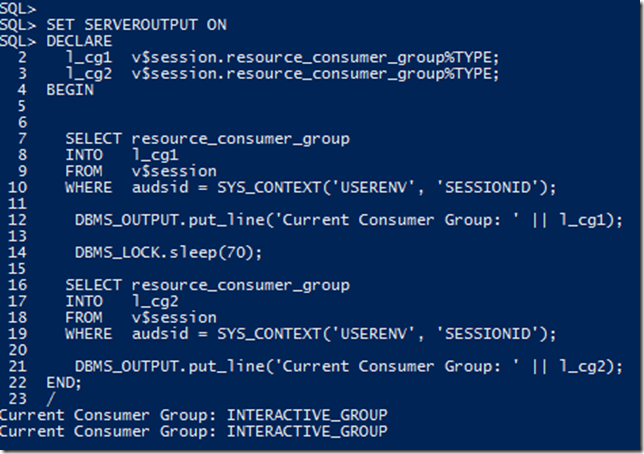Click the slash terminator on line 23

(x=51, y=398)
